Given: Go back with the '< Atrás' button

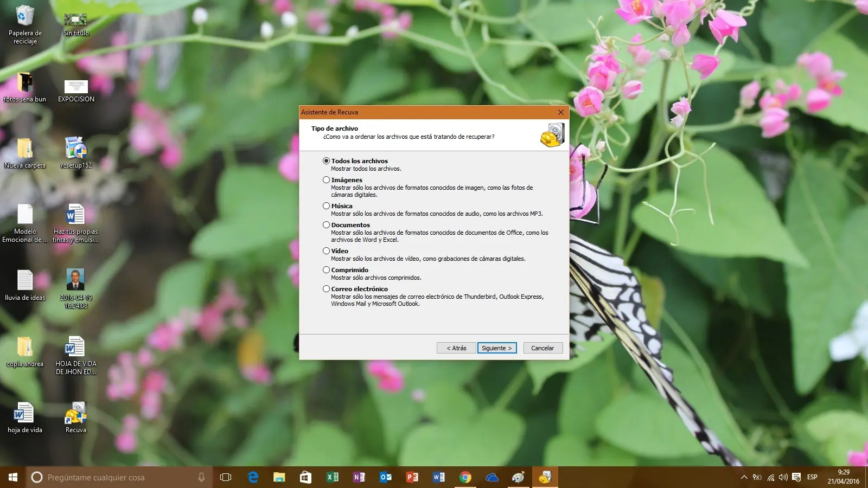Looking at the screenshot, I should point(456,348).
